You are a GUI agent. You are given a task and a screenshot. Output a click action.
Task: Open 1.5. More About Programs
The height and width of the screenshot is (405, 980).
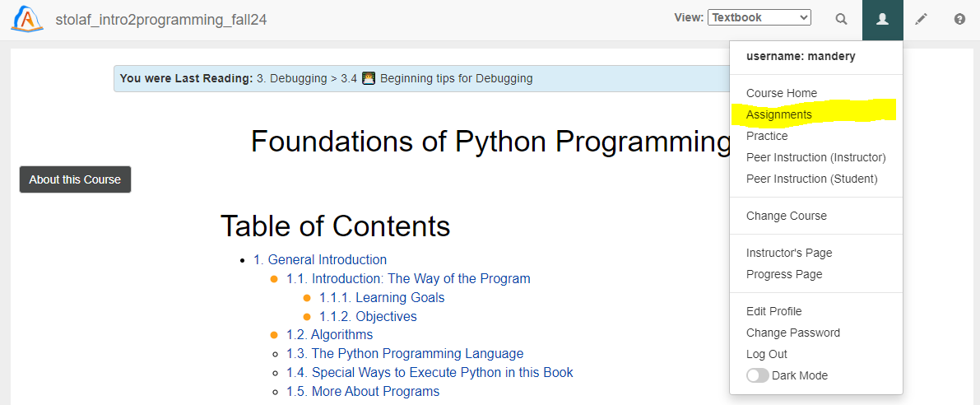click(x=363, y=391)
